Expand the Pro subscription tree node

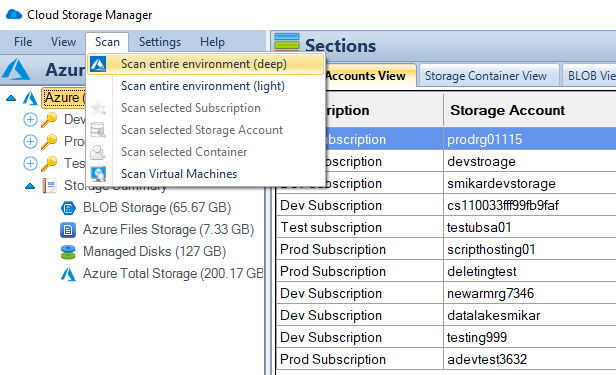tap(30, 141)
